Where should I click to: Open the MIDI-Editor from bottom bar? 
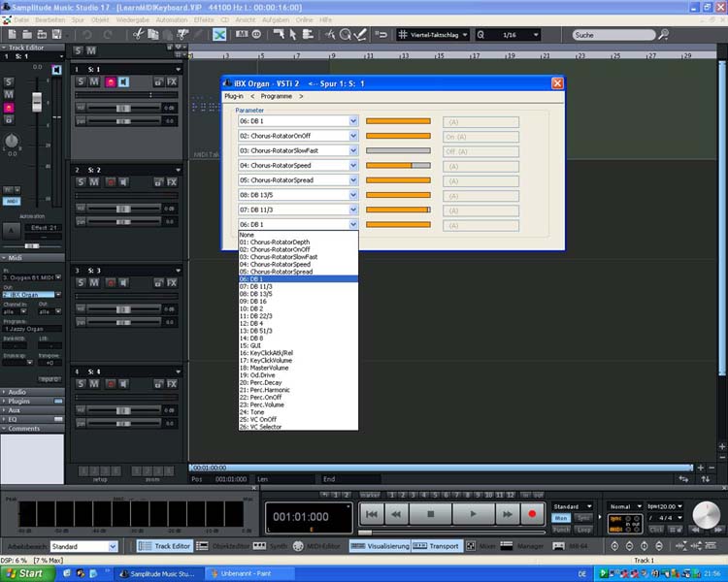(317, 546)
